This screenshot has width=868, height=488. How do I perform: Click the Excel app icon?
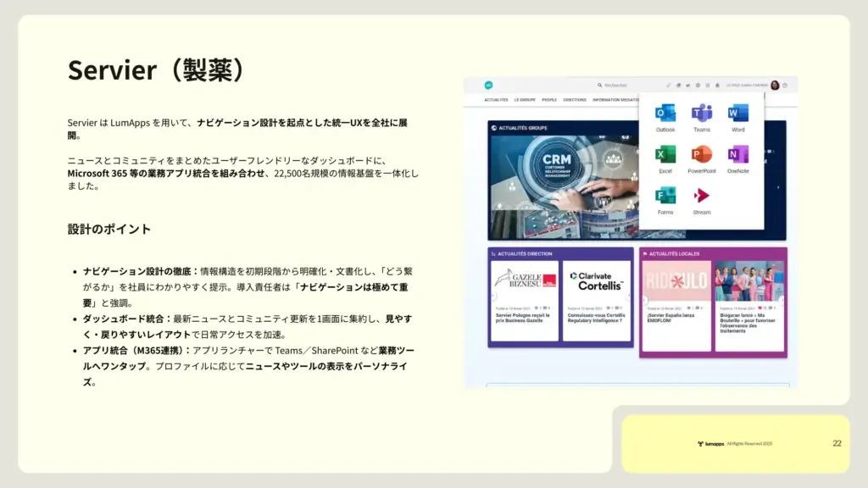click(665, 155)
